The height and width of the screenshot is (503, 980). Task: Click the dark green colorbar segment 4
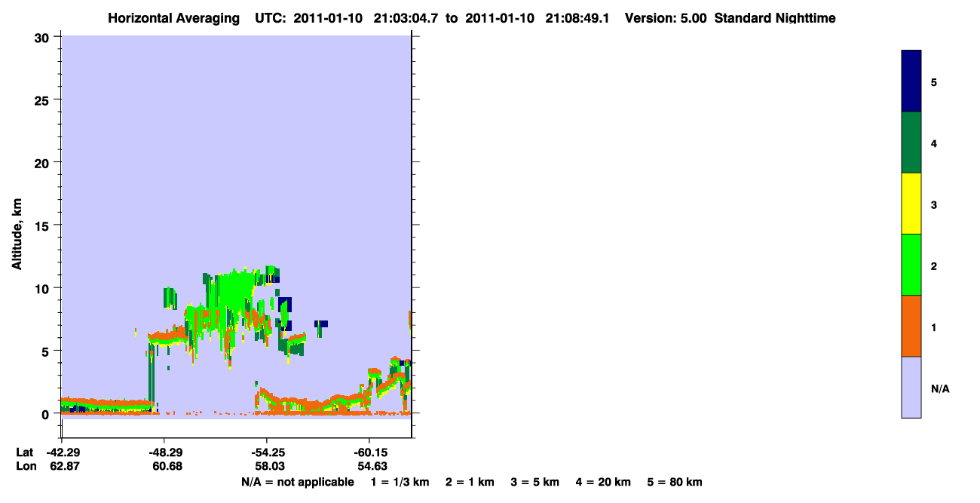pos(911,143)
